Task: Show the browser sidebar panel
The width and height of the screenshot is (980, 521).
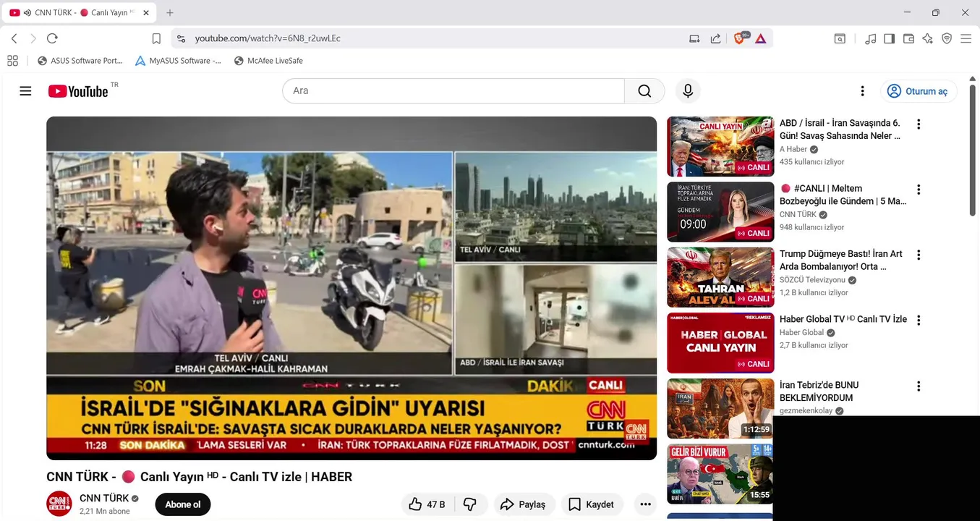Action: click(x=890, y=38)
